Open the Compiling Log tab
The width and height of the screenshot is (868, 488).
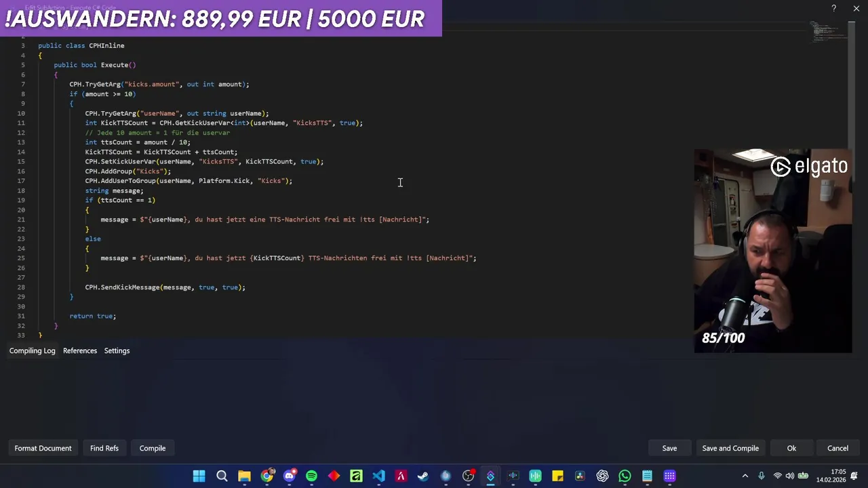[x=32, y=350]
